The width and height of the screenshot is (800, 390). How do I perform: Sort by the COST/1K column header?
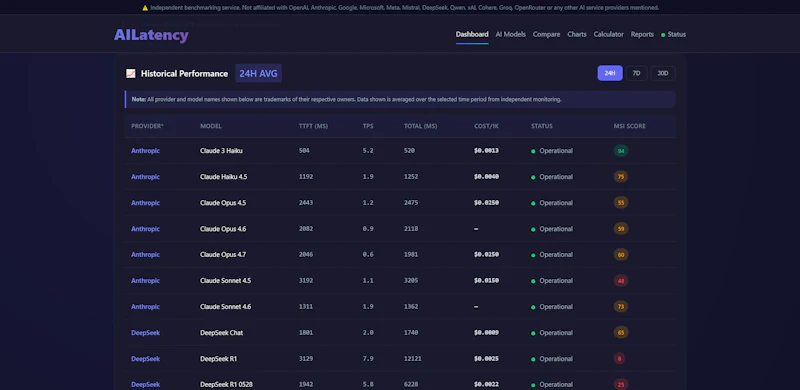486,126
